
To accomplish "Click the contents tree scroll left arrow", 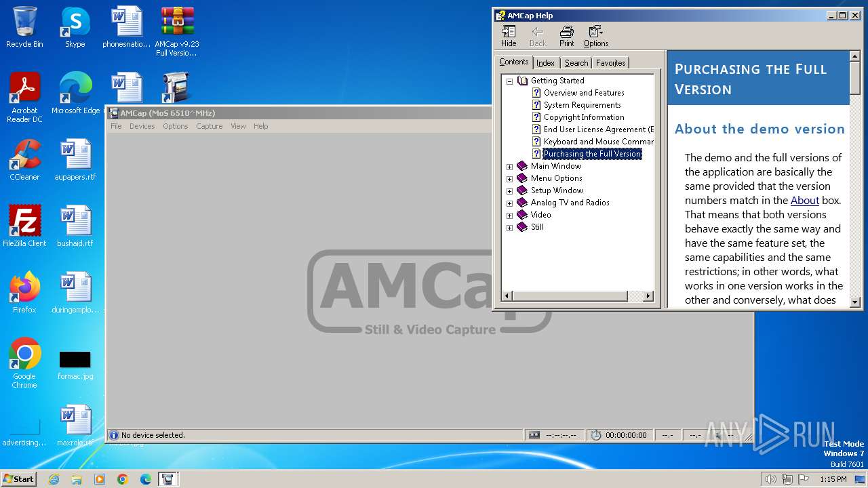I will 507,296.
